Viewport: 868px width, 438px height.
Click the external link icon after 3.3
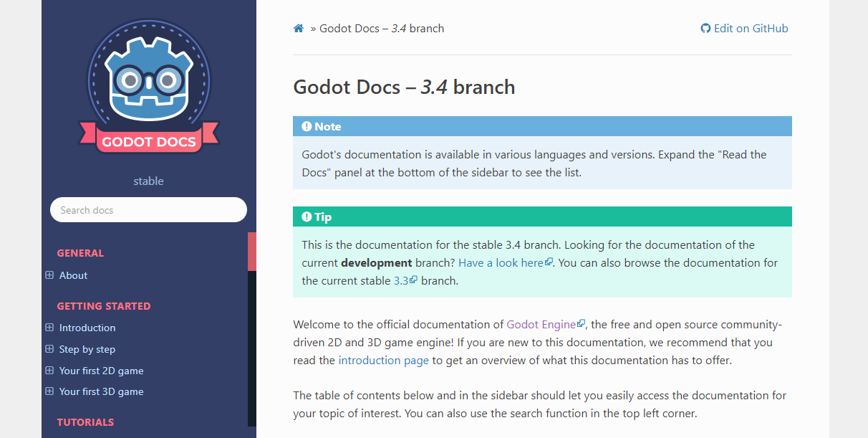414,280
